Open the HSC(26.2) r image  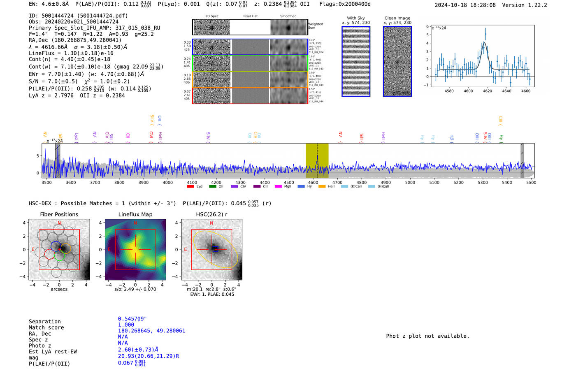(x=211, y=250)
